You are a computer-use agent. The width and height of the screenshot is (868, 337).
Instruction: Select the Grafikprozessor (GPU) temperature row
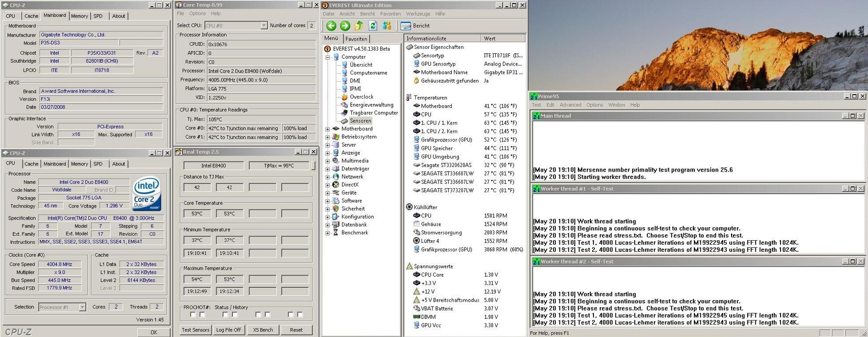465,140
